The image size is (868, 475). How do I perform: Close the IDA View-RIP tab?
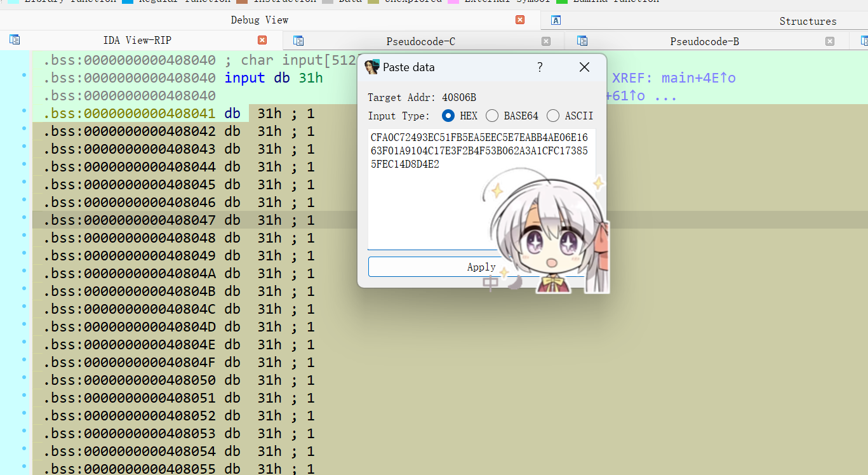(x=262, y=40)
